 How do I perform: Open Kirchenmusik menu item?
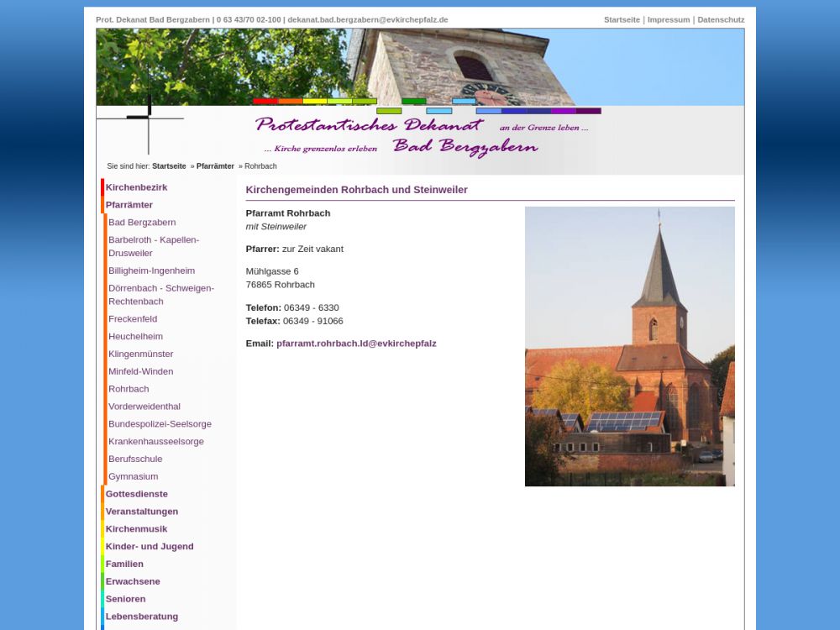click(136, 529)
